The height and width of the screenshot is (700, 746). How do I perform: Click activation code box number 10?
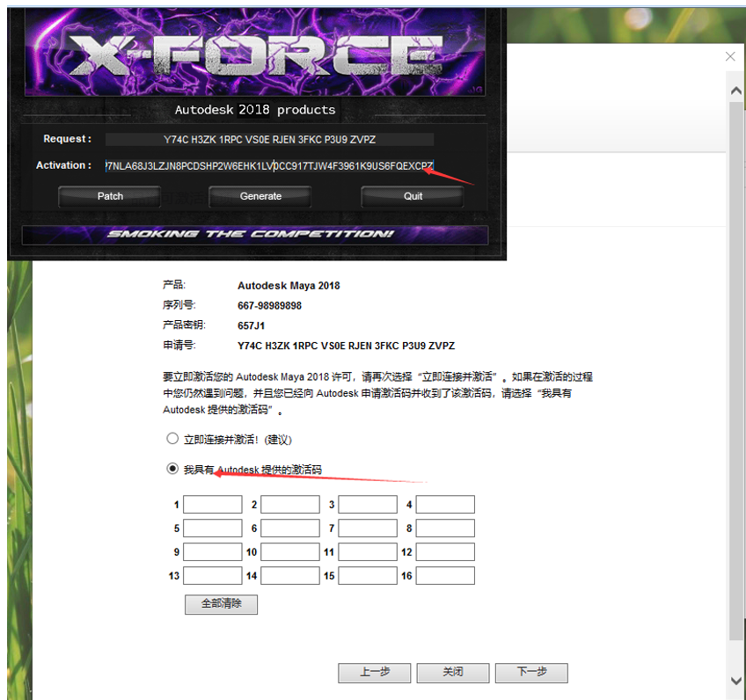point(290,552)
